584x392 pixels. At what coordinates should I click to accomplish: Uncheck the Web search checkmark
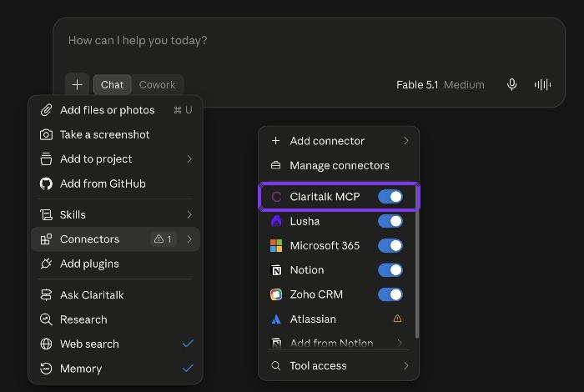pos(188,344)
